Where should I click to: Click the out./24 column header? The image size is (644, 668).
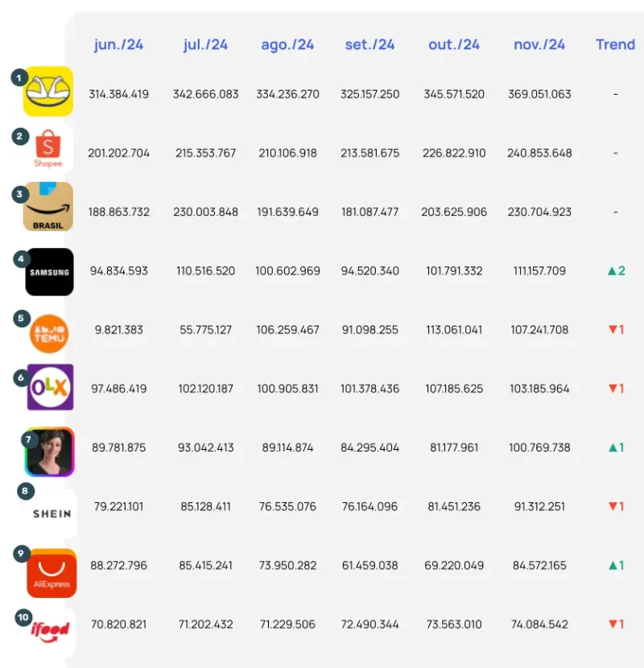tap(454, 45)
